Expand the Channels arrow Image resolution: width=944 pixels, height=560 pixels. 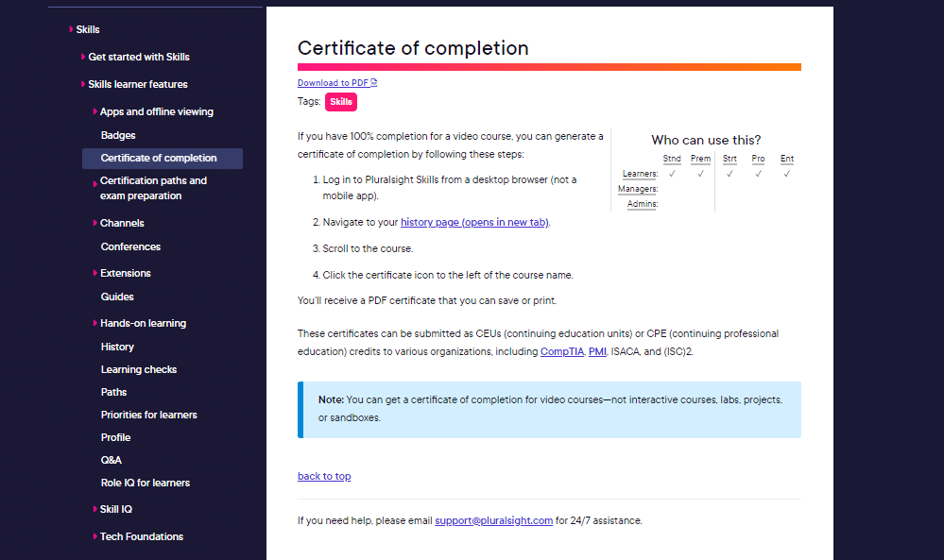pyautogui.click(x=95, y=223)
